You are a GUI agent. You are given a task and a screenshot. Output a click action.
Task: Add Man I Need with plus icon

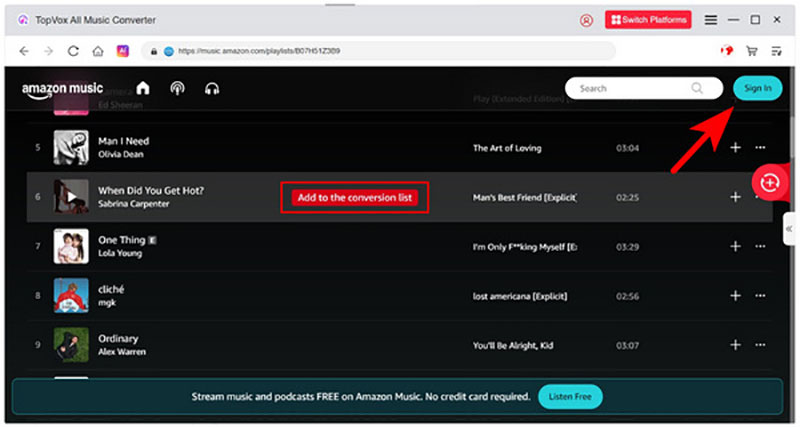(x=735, y=147)
